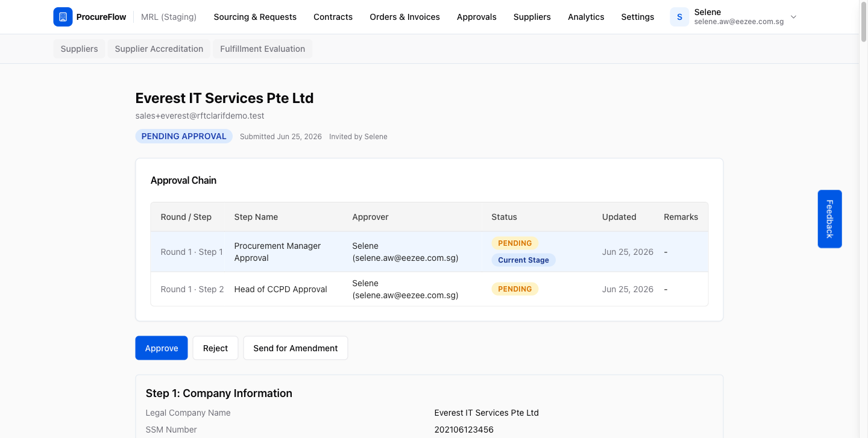The width and height of the screenshot is (868, 438).
Task: Open the Feedback side button
Action: tap(829, 219)
